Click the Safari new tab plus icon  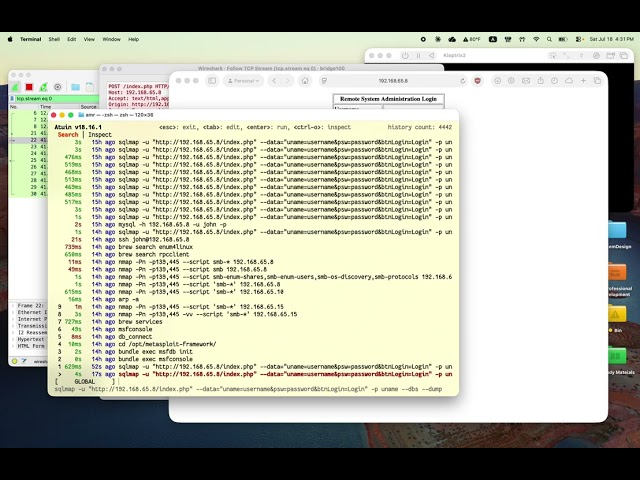pos(583,81)
